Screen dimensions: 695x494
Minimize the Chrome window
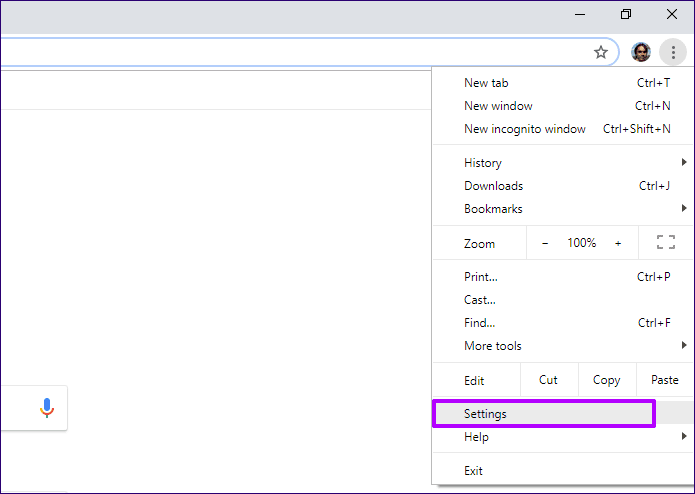(580, 15)
